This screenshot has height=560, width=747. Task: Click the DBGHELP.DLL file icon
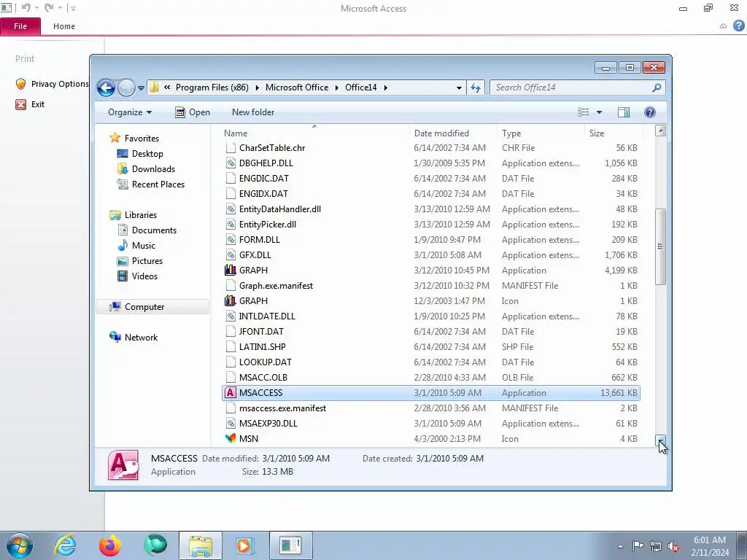point(231,163)
